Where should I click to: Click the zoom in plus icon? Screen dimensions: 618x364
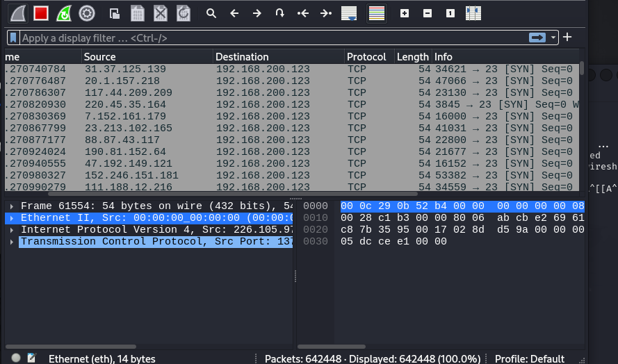[x=405, y=13]
